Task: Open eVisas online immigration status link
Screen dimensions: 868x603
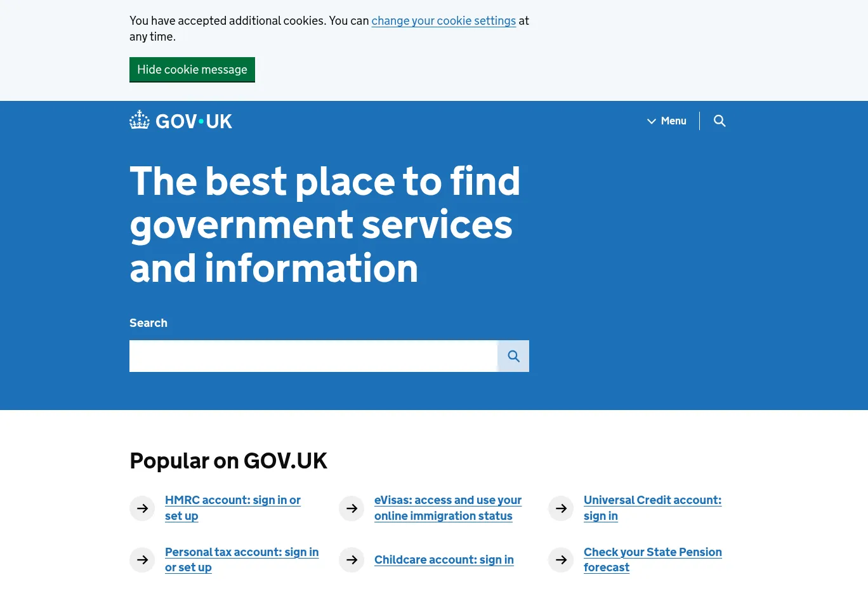Action: (447, 501)
